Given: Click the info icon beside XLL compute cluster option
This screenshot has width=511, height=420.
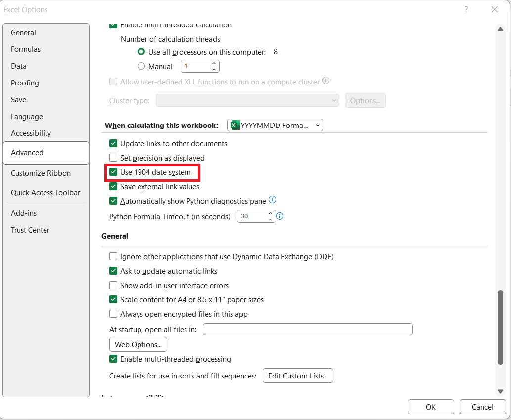Looking at the screenshot, I should click(x=325, y=81).
